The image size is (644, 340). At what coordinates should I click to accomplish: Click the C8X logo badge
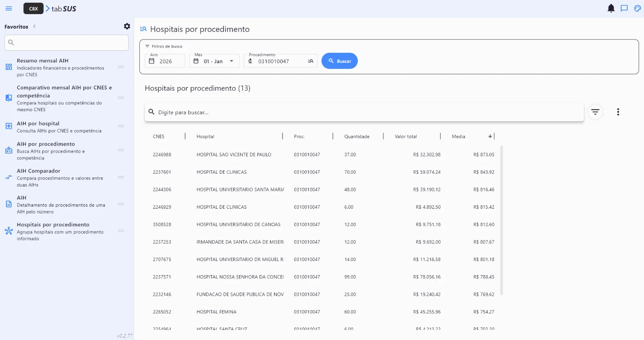point(33,8)
